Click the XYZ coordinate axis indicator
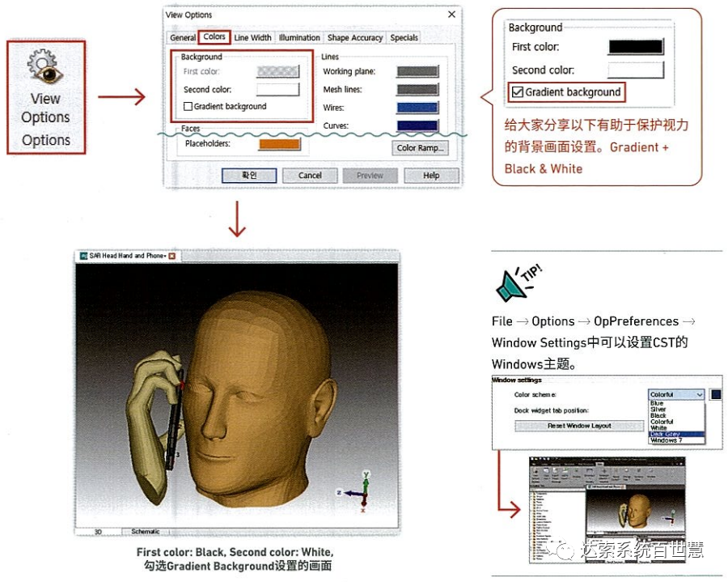728x582 pixels. pyautogui.click(x=356, y=491)
